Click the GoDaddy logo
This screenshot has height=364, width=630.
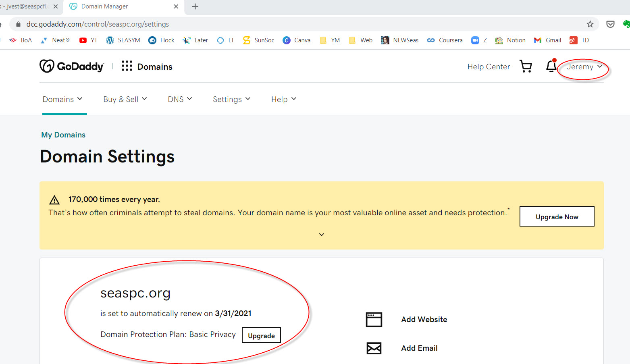coord(72,66)
